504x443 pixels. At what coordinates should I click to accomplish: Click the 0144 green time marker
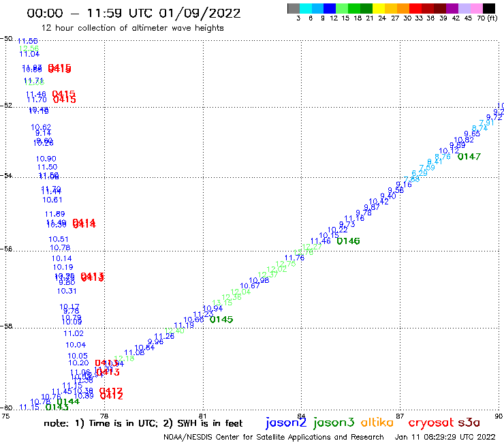pyautogui.click(x=68, y=401)
